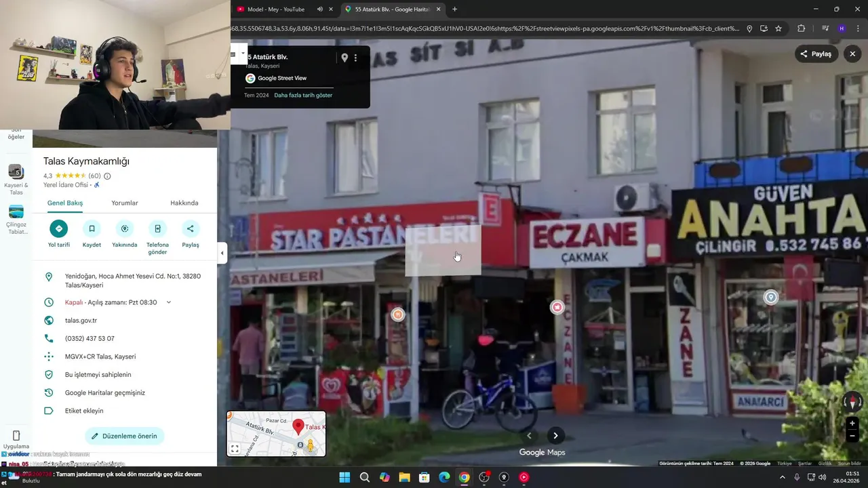Open a new browser tab
868x488 pixels.
click(454, 9)
